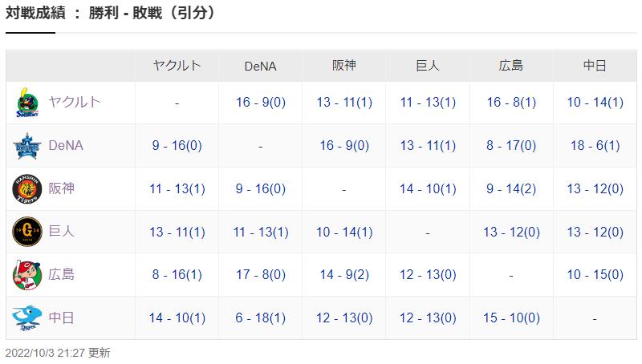Click the 対戦成績 section heading

[35, 13]
